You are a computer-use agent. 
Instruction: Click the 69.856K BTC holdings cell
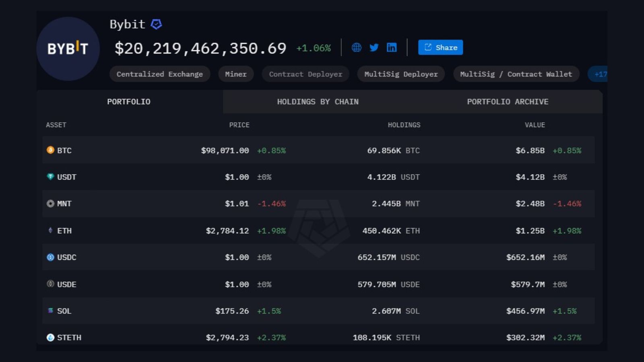click(393, 150)
